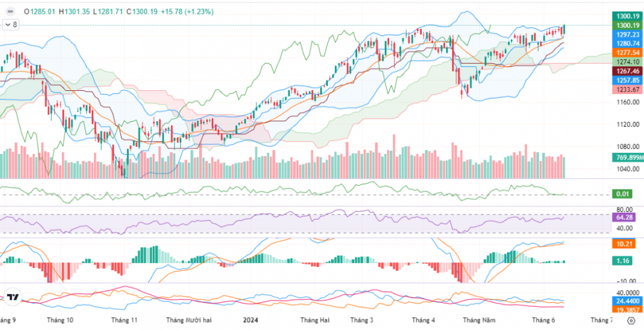
Task: Select the orange 1277.54 price label
Action: [627, 52]
